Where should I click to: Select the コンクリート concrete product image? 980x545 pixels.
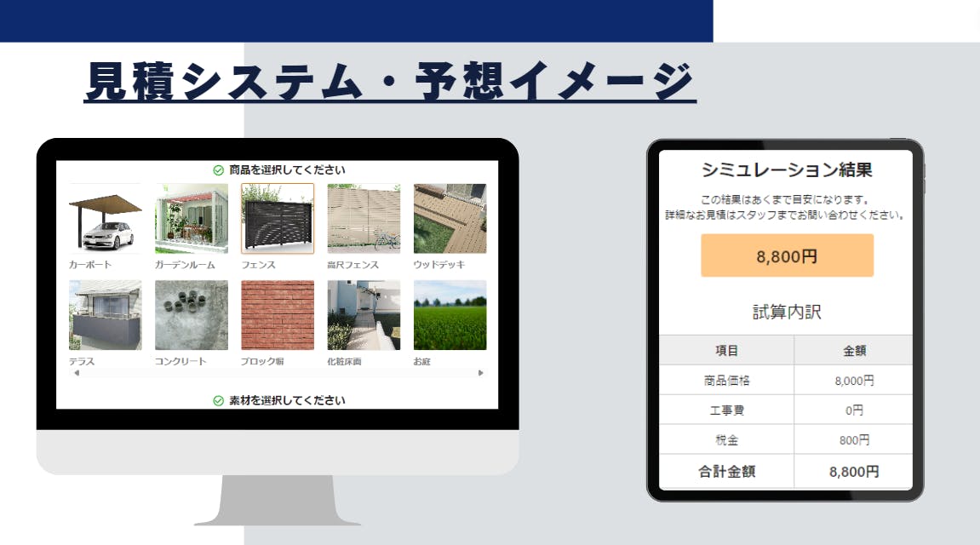pos(192,315)
